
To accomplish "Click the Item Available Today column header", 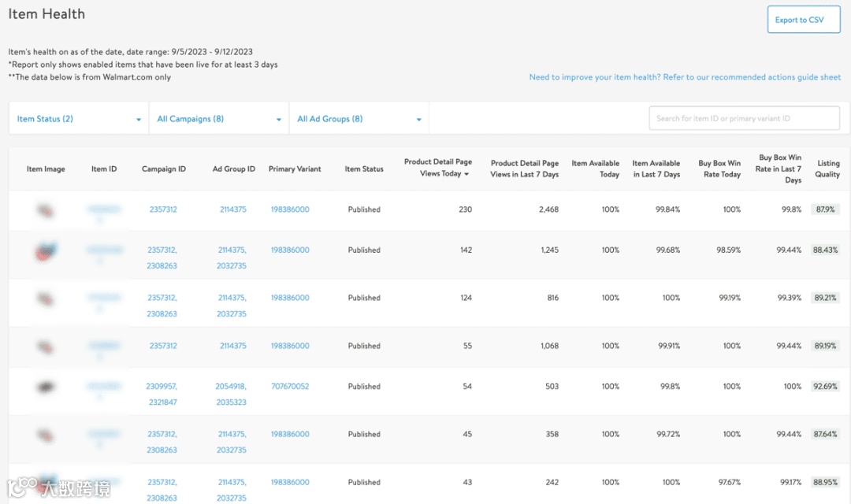I will point(596,169).
